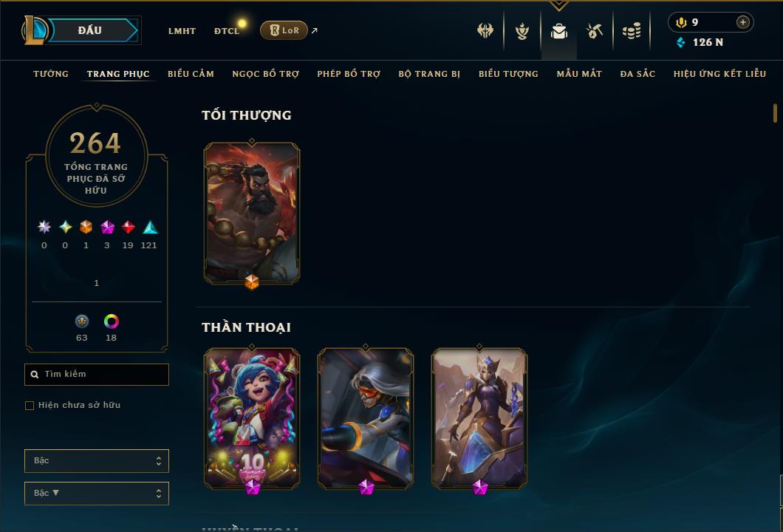Viewport: 783px width, 532px height.
Task: Click the plus icon to buy RP
Action: click(743, 22)
